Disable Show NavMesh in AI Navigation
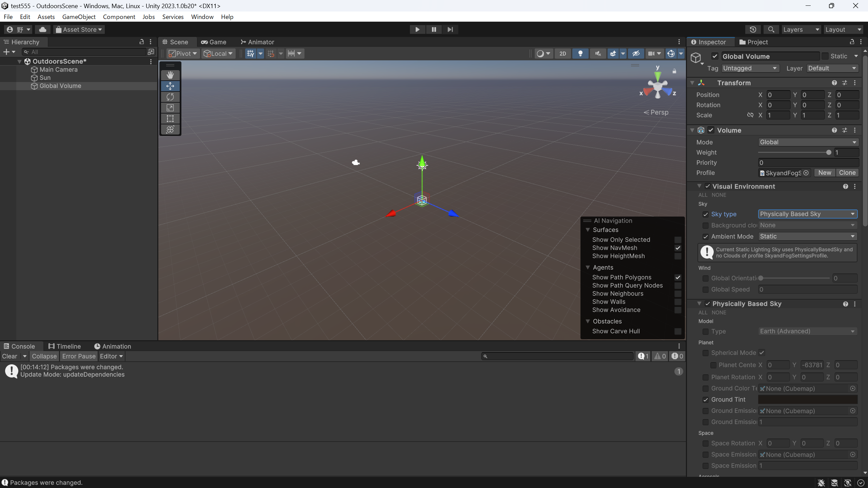The image size is (868, 488). [678, 248]
